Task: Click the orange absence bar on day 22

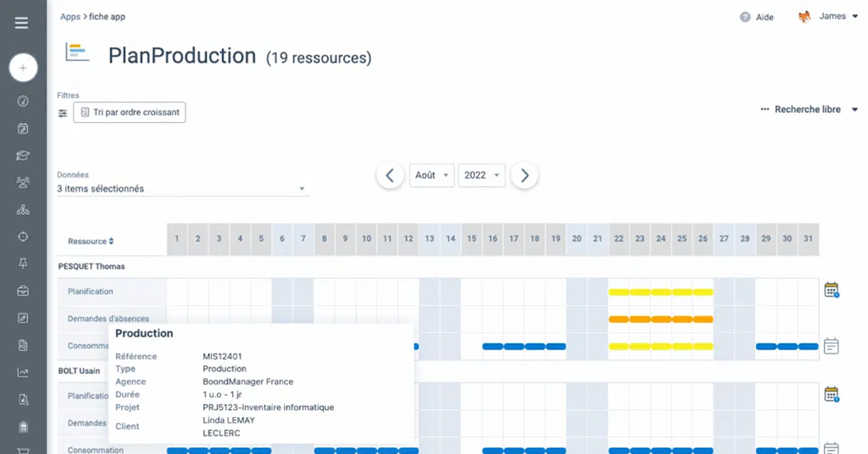Action: tap(619, 319)
